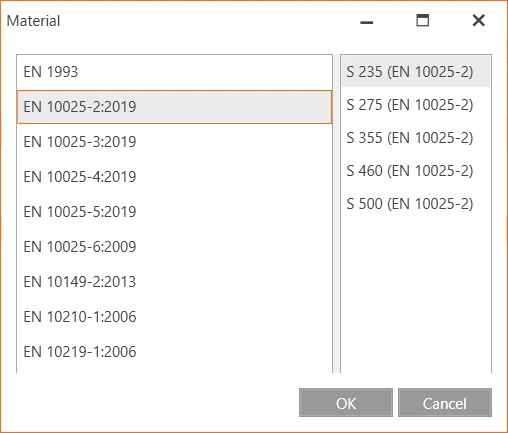
Task: Choose EN 10025-6:2009 standard
Action: pyautogui.click(x=174, y=247)
